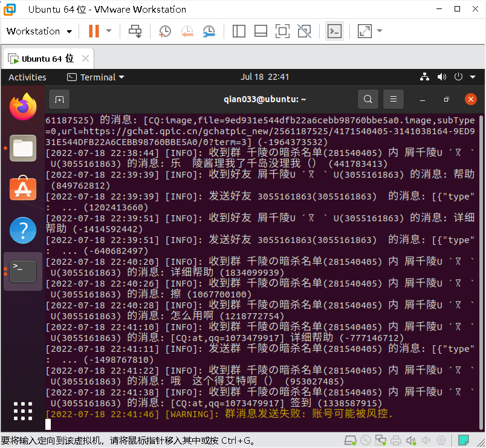
Task: Click the green message log icon
Action: pos(464,440)
